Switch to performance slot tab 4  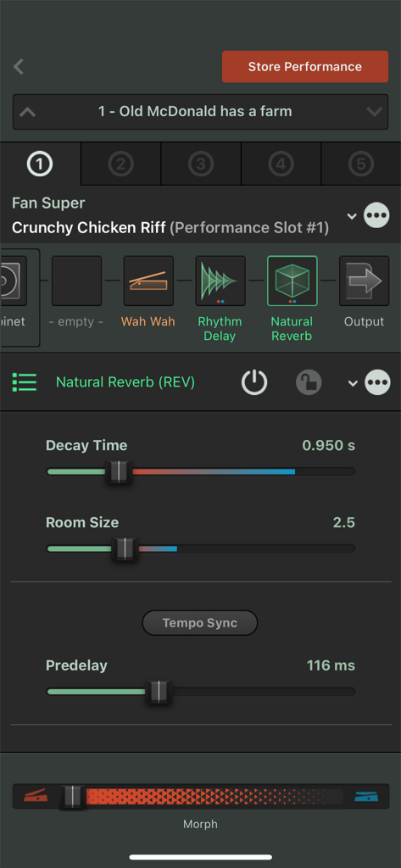[x=281, y=164]
